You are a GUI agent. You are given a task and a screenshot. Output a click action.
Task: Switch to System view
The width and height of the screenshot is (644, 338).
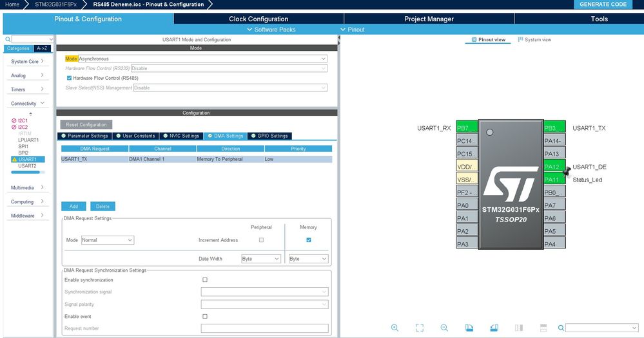tap(534, 39)
